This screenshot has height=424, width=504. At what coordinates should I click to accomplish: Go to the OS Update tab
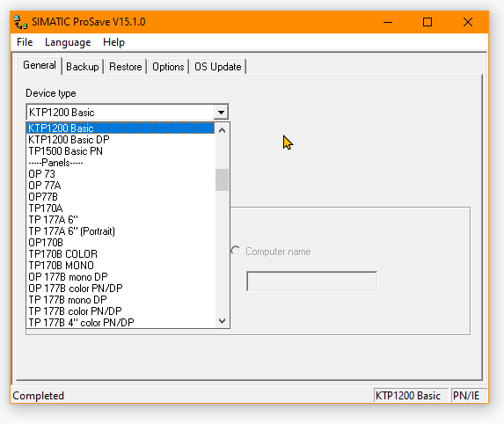[x=218, y=67]
